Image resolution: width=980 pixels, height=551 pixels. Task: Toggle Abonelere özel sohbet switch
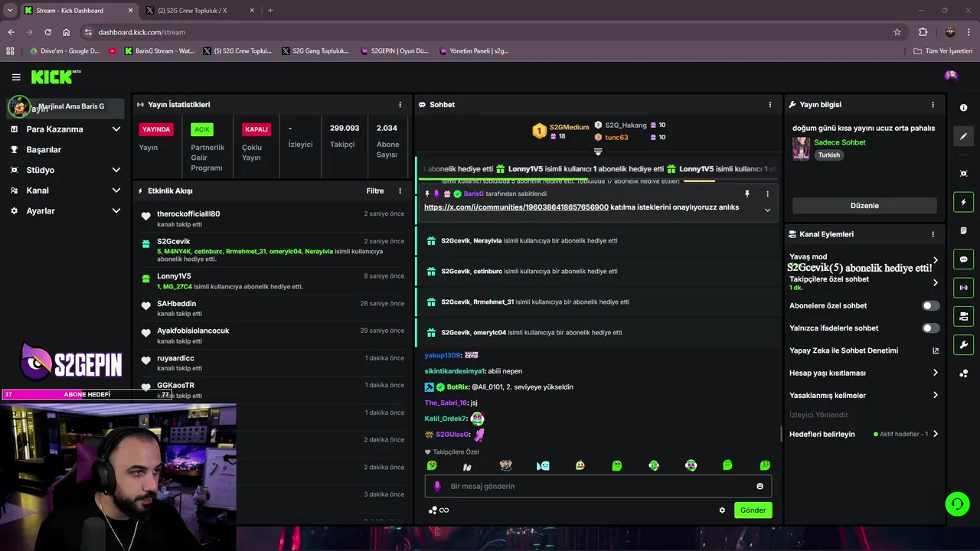click(930, 305)
